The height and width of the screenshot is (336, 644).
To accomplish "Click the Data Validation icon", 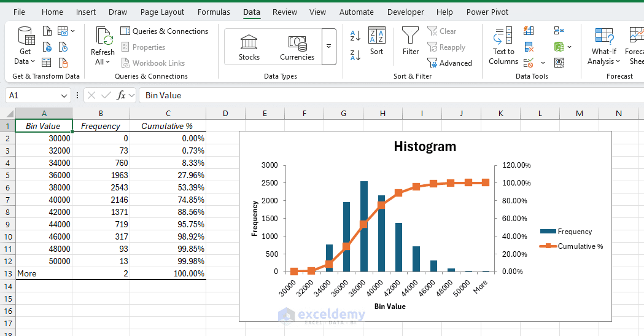I will tap(529, 63).
